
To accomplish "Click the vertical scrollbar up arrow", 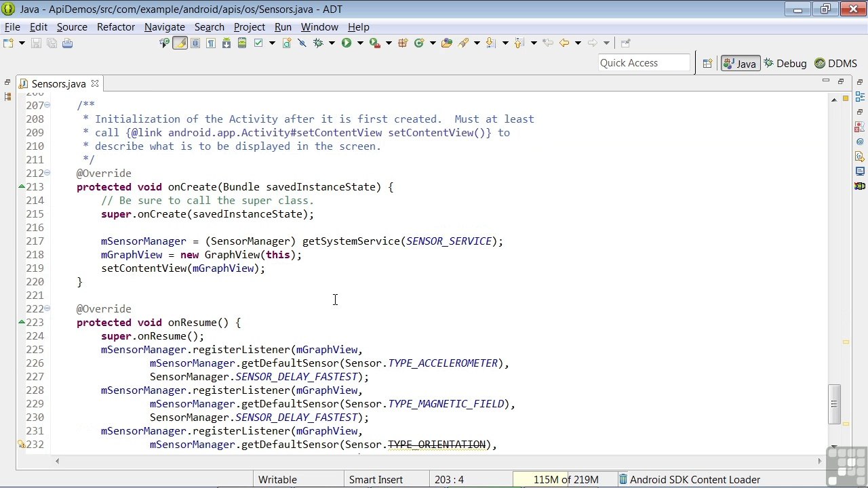I will [834, 100].
